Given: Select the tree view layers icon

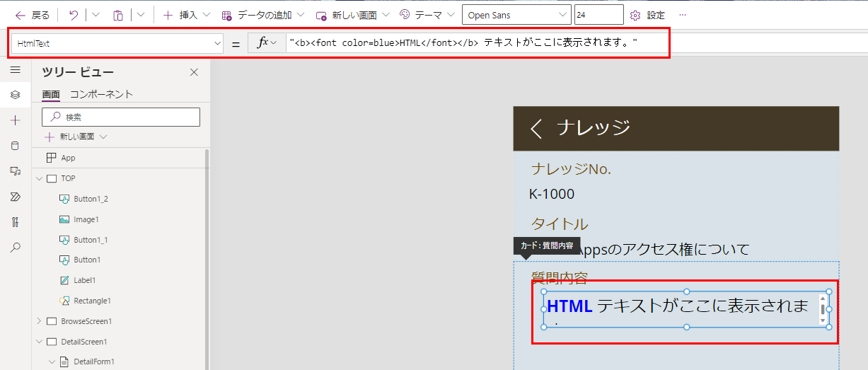Looking at the screenshot, I should [15, 95].
